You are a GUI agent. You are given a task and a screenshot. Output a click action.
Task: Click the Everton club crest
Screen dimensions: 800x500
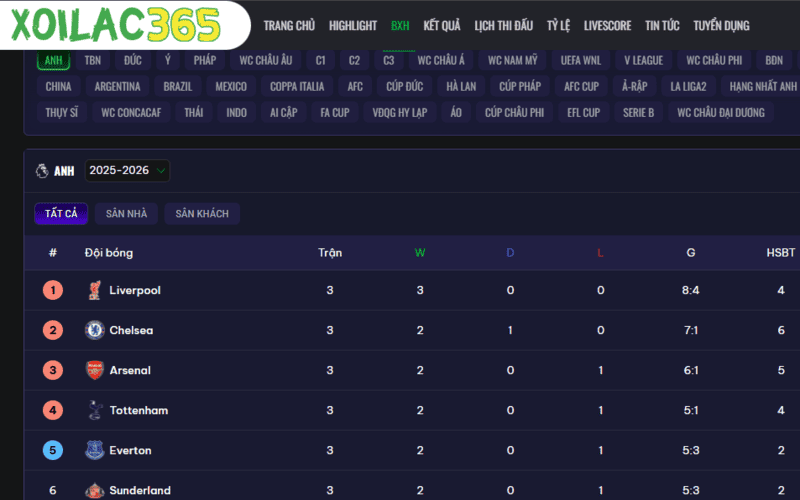[x=94, y=450]
